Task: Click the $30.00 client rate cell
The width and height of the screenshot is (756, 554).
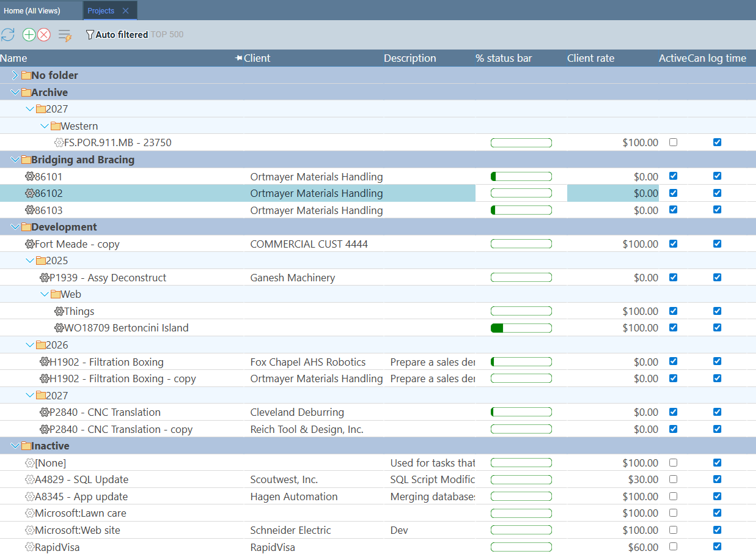Action: pyautogui.click(x=612, y=479)
